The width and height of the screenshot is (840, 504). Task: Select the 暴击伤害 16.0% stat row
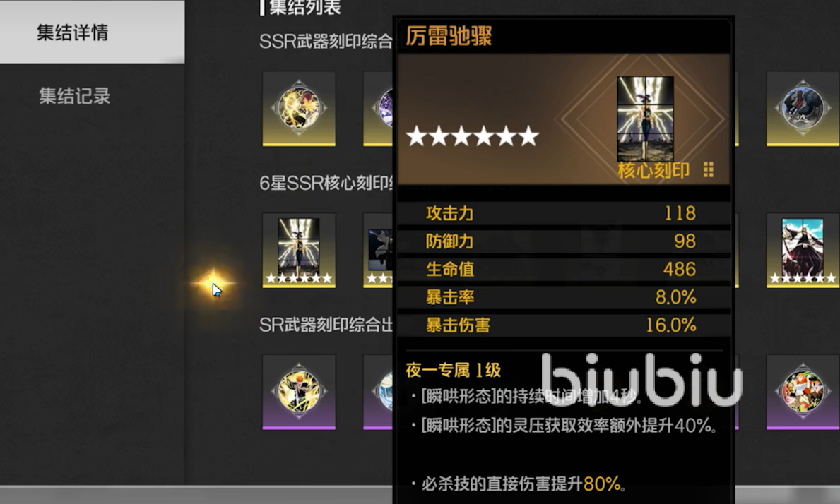(564, 325)
